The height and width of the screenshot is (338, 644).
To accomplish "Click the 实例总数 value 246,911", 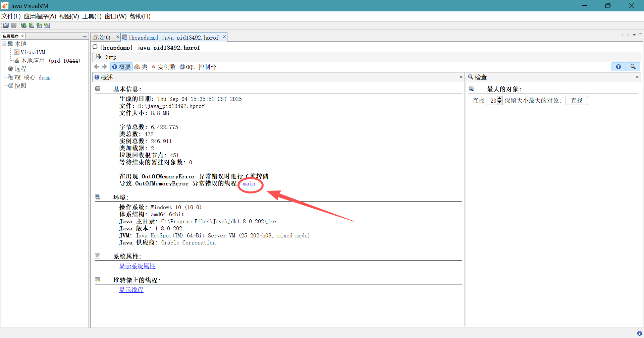I will point(161,142).
